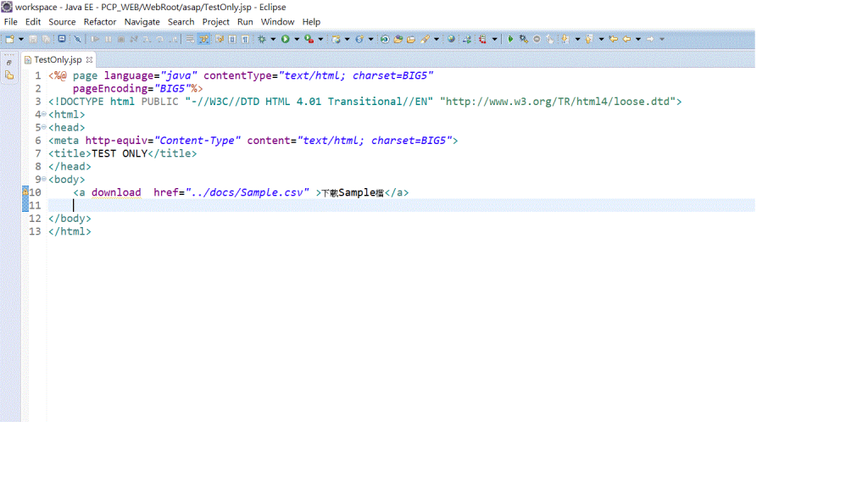Screen dimensions: 868x488
Task: Open the Source menu
Action: click(62, 22)
